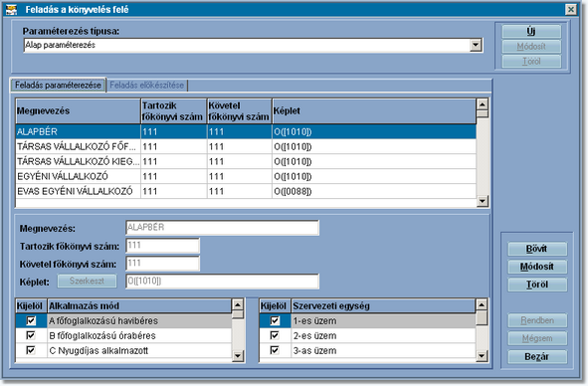Screen dimensions: 588x386
Task: Click the Képlet column header
Action: tap(374, 111)
